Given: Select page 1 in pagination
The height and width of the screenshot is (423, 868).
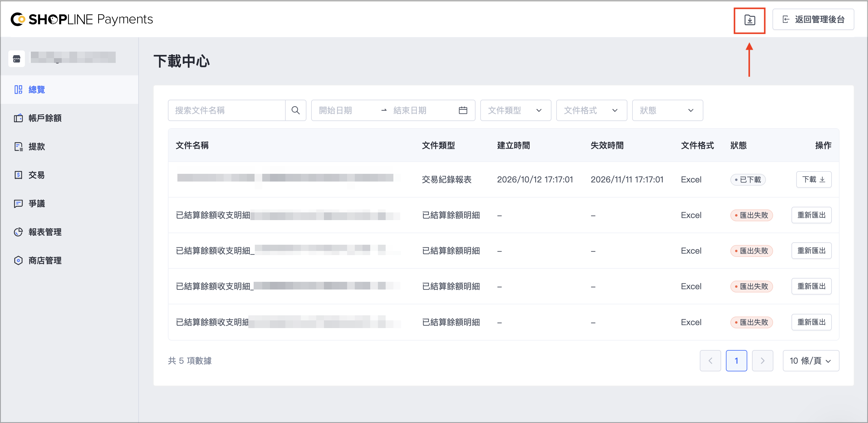Looking at the screenshot, I should click(x=736, y=361).
